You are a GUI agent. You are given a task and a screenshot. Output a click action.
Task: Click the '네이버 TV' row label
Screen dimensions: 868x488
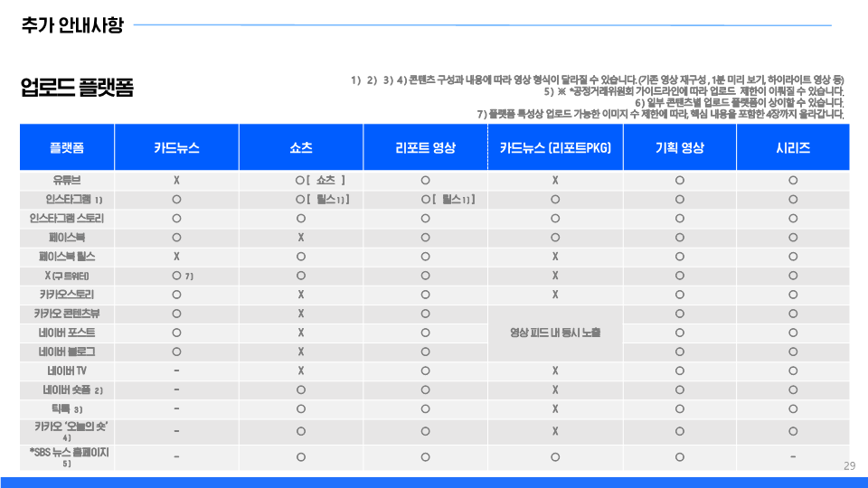tap(67, 371)
